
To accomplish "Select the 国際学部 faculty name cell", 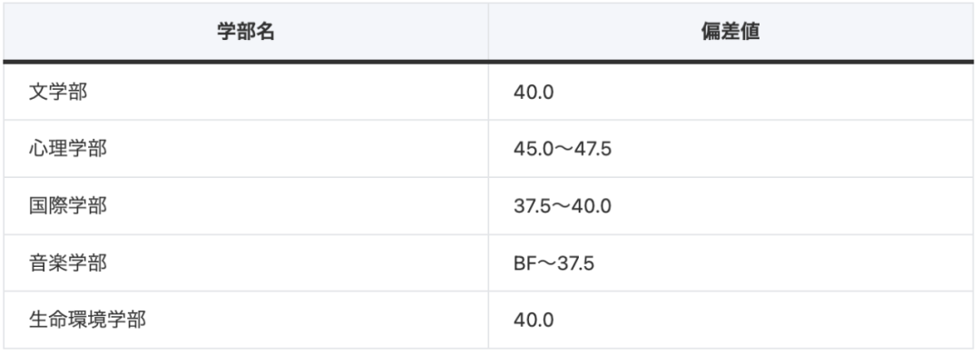I will pyautogui.click(x=246, y=206).
